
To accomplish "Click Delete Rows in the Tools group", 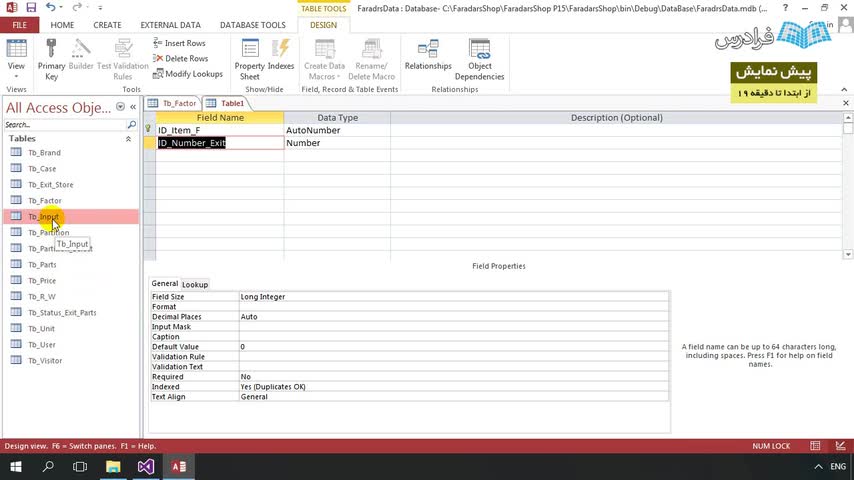I will coord(180,58).
